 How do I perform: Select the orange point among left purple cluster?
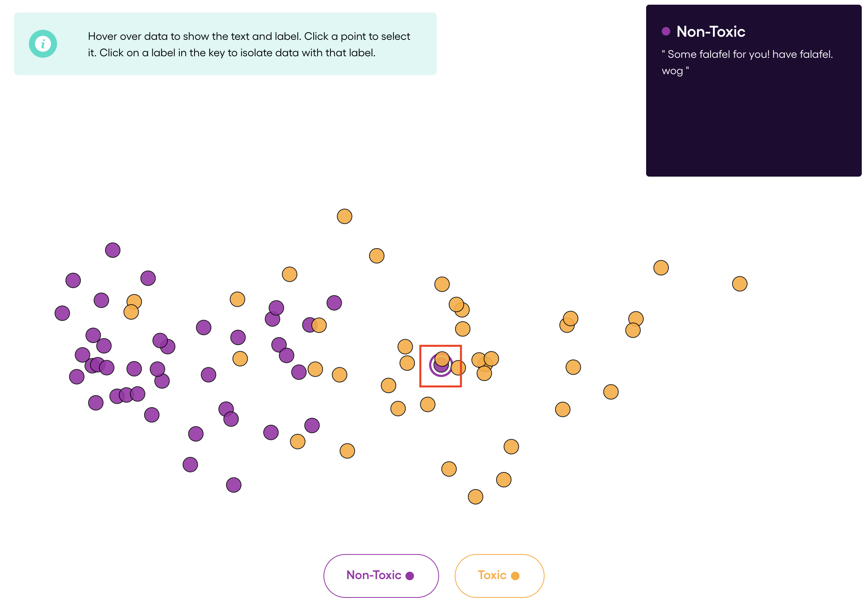pos(134,302)
